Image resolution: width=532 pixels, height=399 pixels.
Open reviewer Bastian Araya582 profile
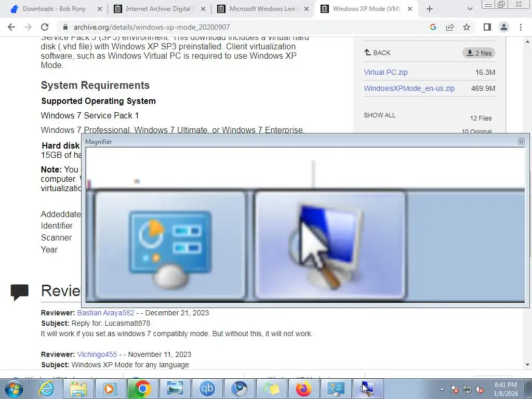click(x=105, y=313)
